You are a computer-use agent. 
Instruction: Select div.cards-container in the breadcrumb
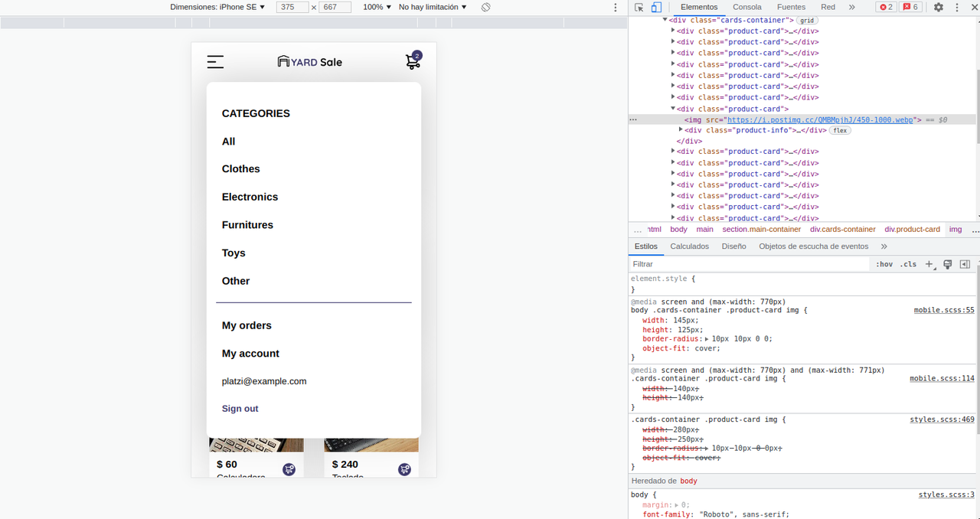(843, 229)
